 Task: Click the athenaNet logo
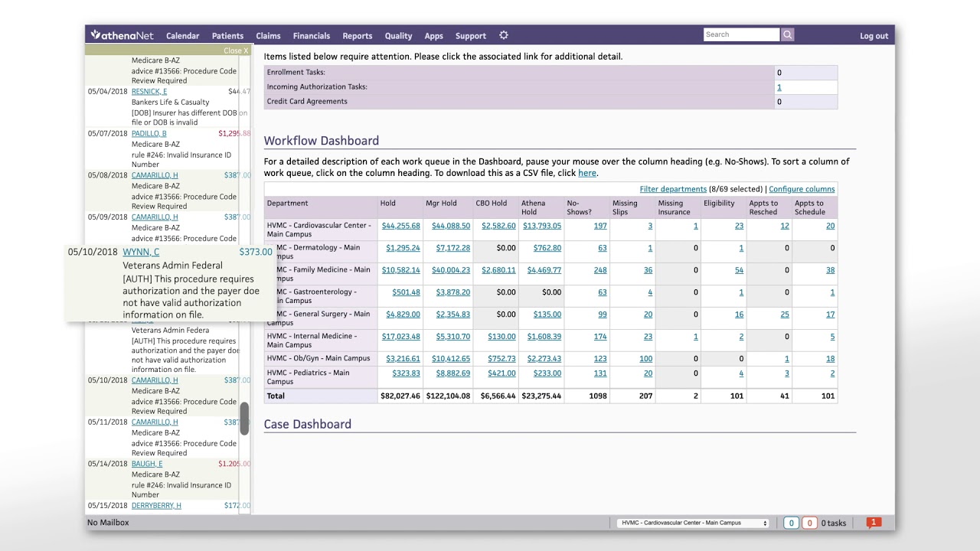pos(122,35)
